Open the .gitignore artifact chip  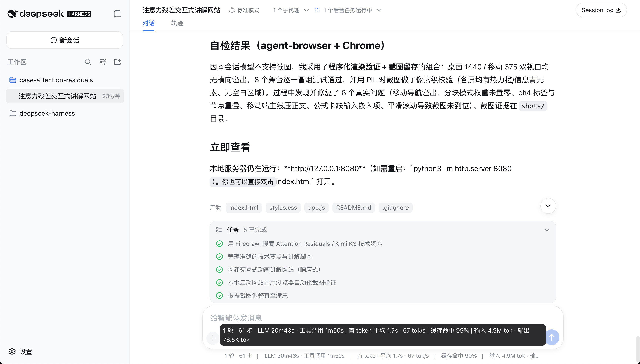click(396, 208)
